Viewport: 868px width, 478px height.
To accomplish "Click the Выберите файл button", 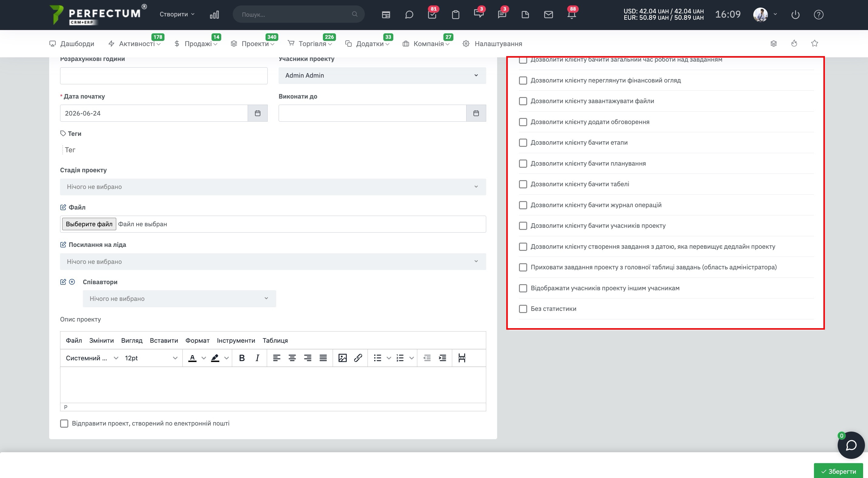I will 89,224.
